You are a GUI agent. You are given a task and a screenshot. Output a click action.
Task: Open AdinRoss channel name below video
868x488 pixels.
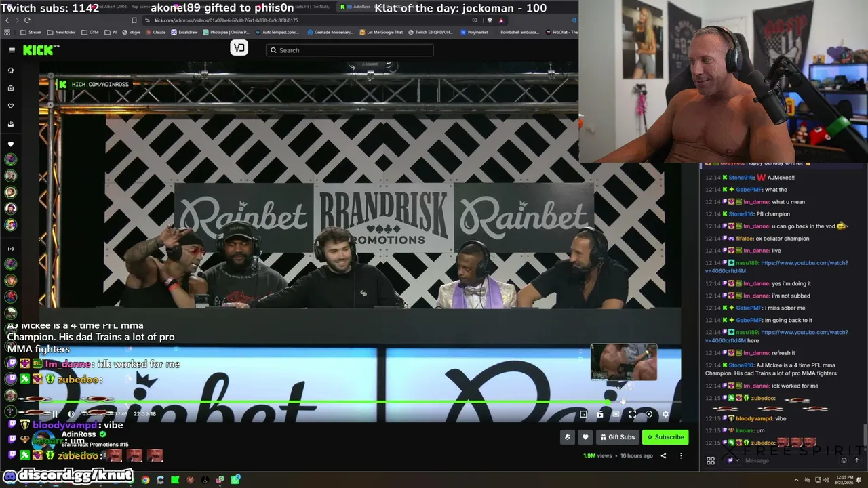(x=79, y=434)
